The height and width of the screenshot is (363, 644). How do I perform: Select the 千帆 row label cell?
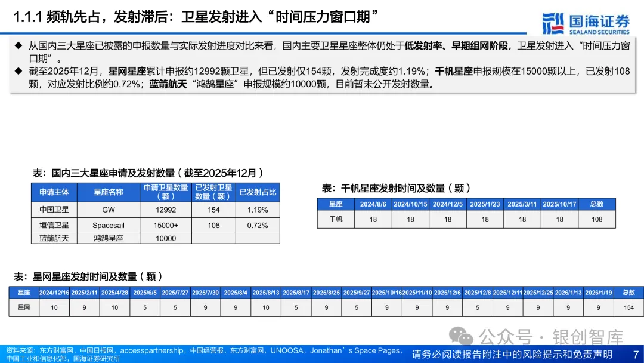336,219
